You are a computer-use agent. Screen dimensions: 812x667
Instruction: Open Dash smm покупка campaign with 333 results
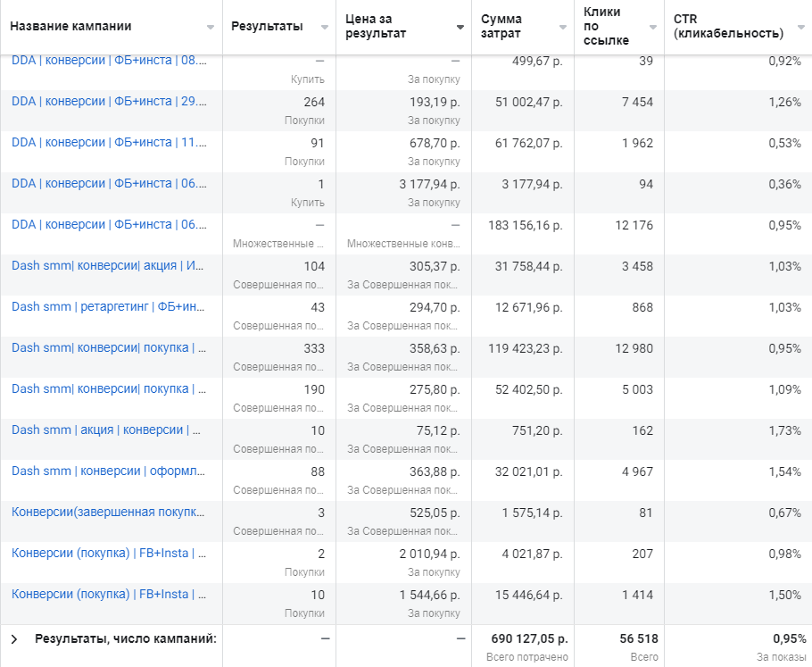109,348
